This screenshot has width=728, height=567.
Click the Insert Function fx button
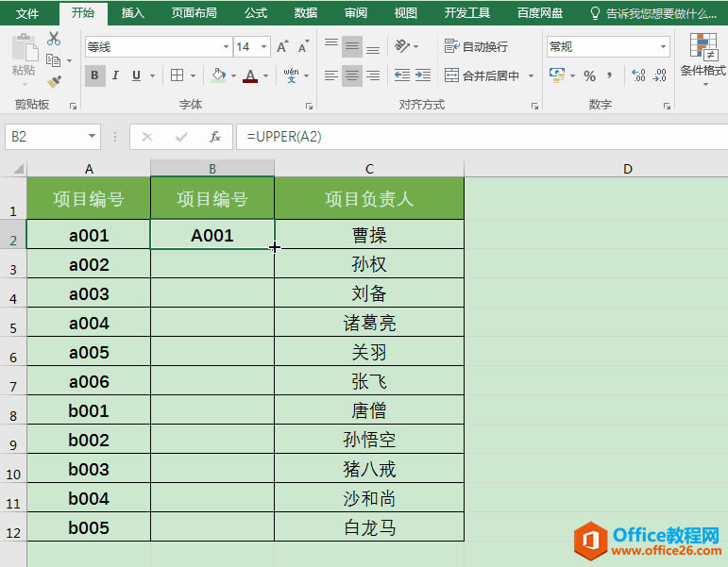[215, 137]
